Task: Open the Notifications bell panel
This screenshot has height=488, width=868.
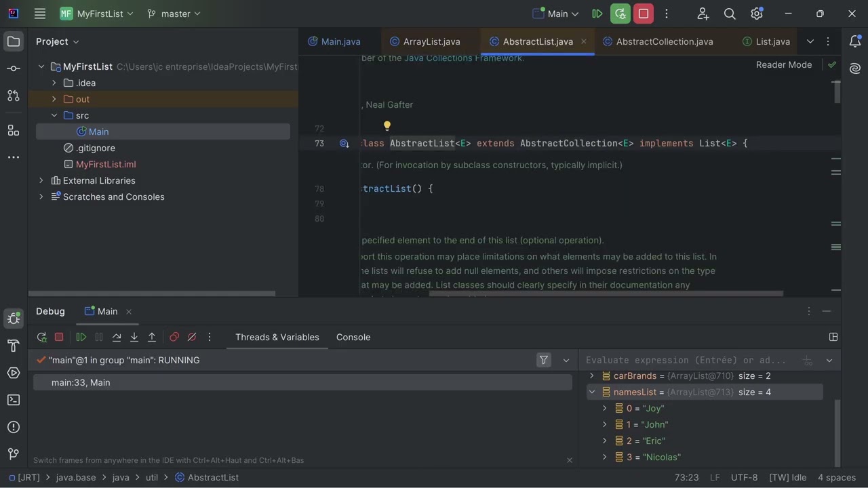Action: [x=855, y=41]
